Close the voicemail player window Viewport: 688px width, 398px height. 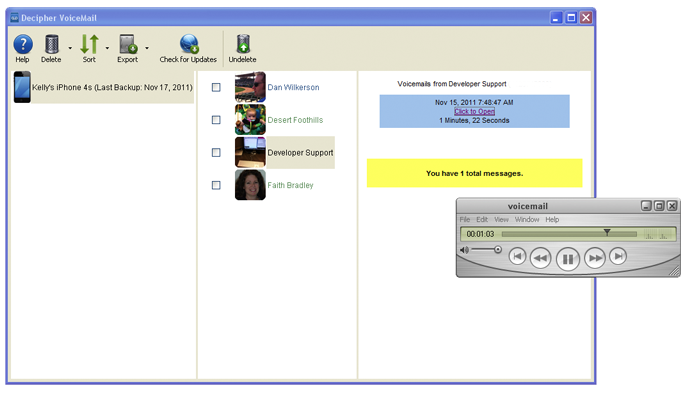(672, 206)
